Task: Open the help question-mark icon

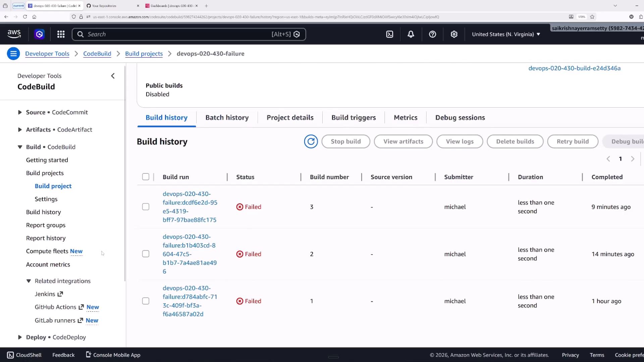Action: (432, 34)
